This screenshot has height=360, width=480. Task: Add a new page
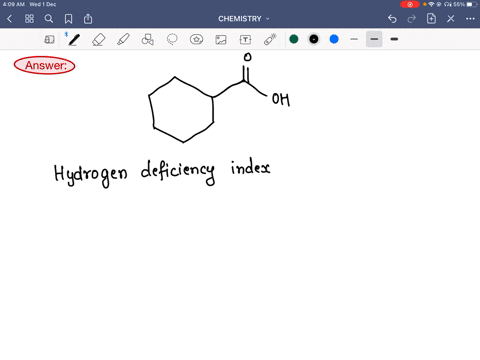pyautogui.click(x=431, y=19)
